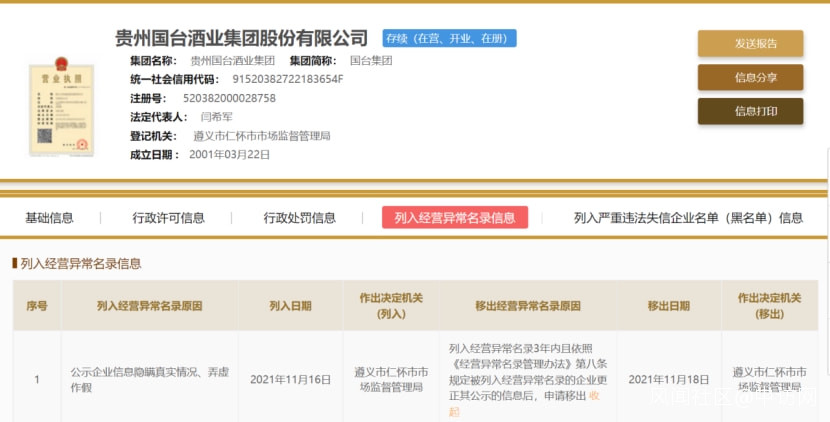Click the 存续（在营、开业、在册）status badge
Image resolution: width=830 pixels, height=422 pixels.
tap(449, 39)
